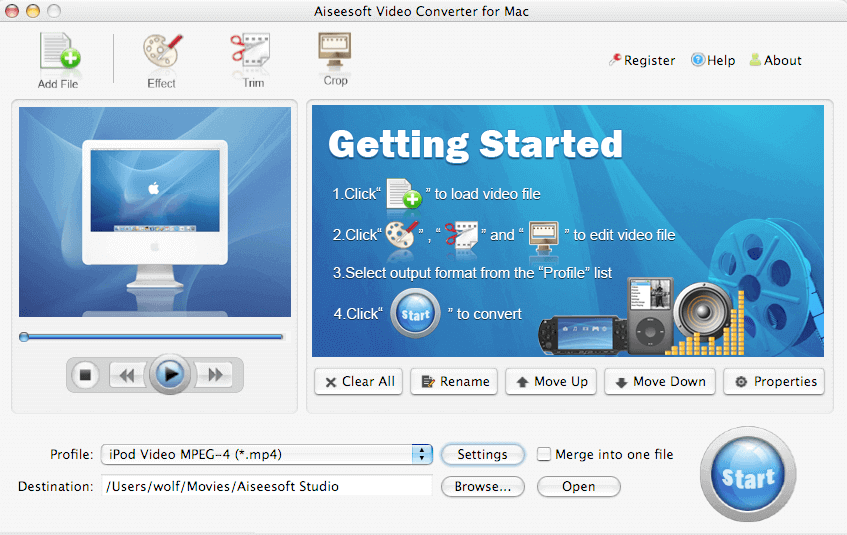Close the Aiseesoft window
The height and width of the screenshot is (535, 847).
tap(12, 10)
